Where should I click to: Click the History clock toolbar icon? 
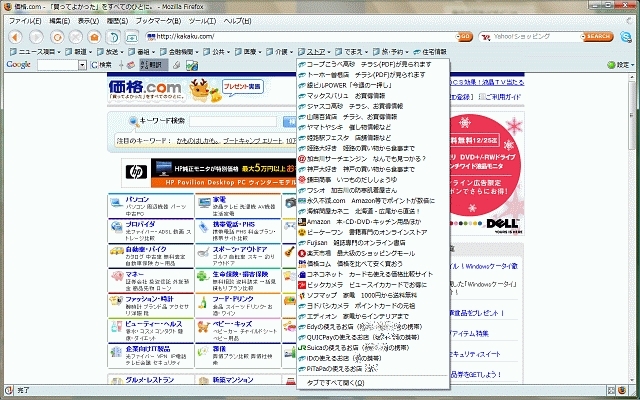(113, 37)
